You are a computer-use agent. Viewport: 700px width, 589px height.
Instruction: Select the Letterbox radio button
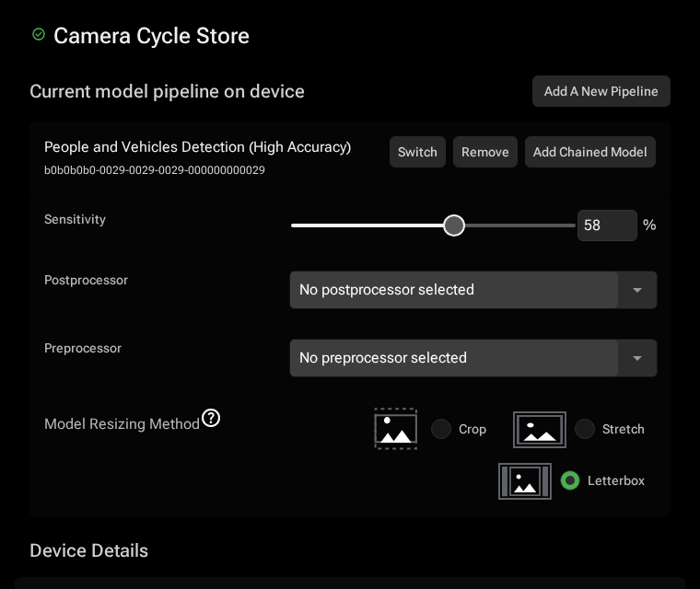[x=569, y=480]
